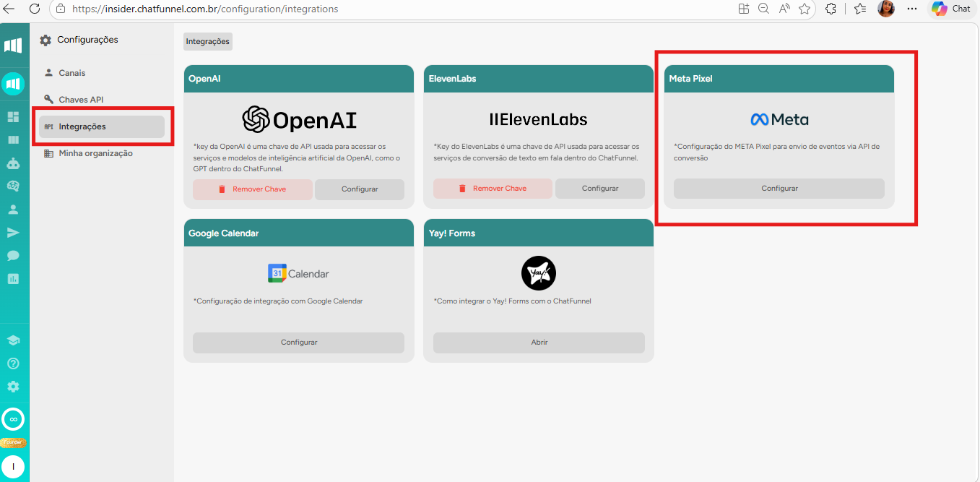Open the chat bubble icon in sidebar

13,256
